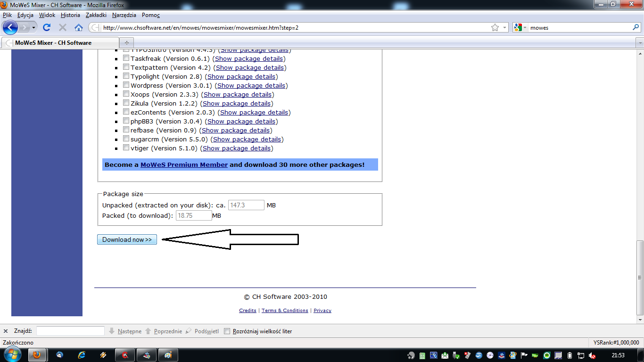Open the Windows Start orb
Viewport: 644px width, 362px height.
coord(12,355)
